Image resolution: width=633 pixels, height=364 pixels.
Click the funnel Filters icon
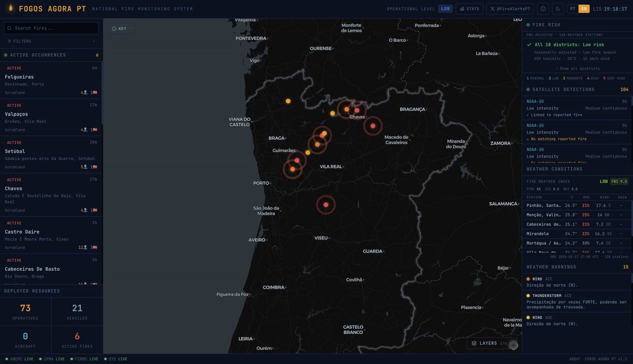pos(9,41)
